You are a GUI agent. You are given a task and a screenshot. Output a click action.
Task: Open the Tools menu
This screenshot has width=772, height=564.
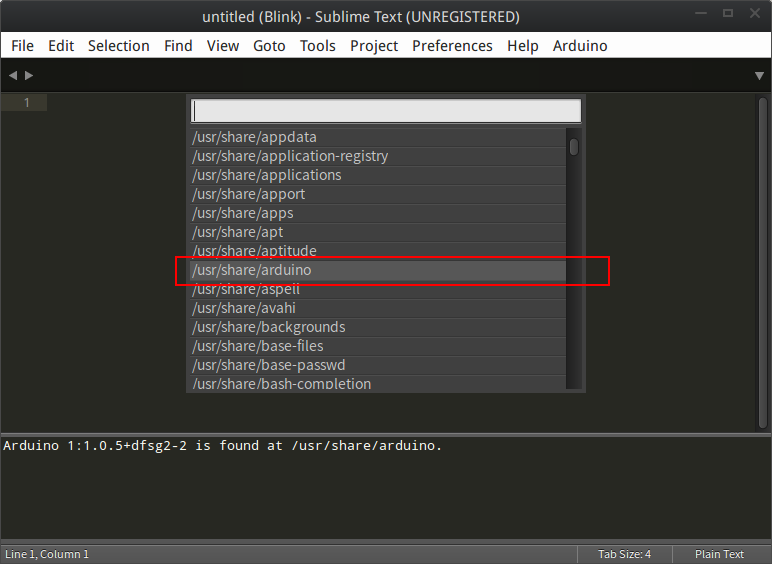click(x=318, y=46)
